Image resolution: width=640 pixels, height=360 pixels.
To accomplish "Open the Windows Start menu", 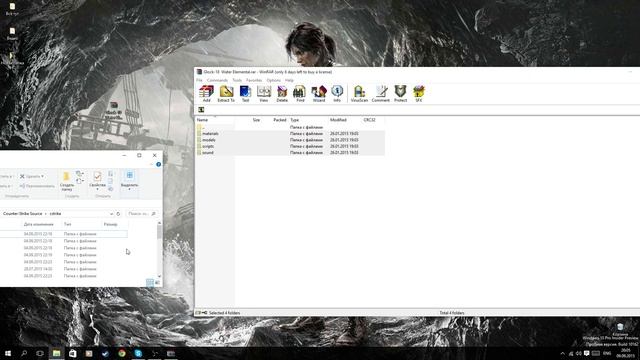I will pyautogui.click(x=8, y=353).
